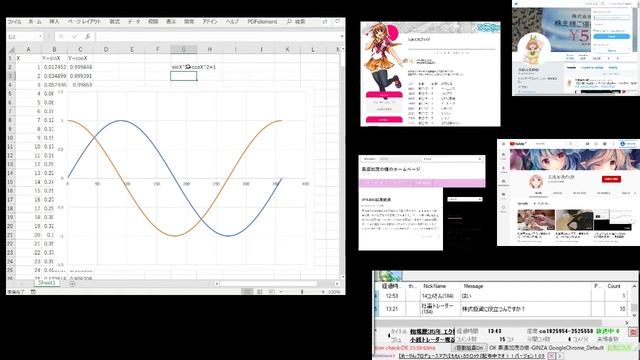Click the formula bar cancel X icon
The width and height of the screenshot is (640, 360).
pos(61,37)
